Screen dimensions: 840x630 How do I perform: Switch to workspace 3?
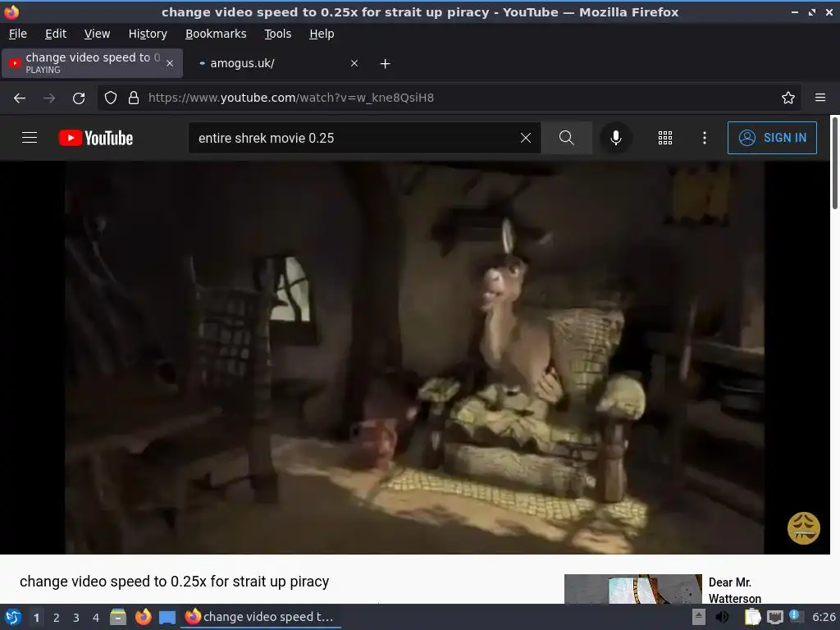[x=76, y=618]
